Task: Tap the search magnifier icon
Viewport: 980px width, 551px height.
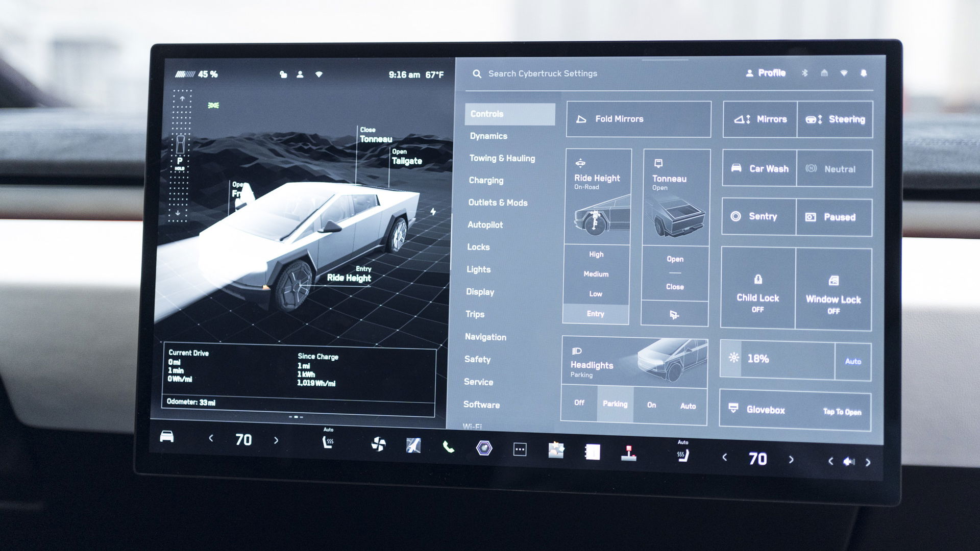Action: pos(477,73)
